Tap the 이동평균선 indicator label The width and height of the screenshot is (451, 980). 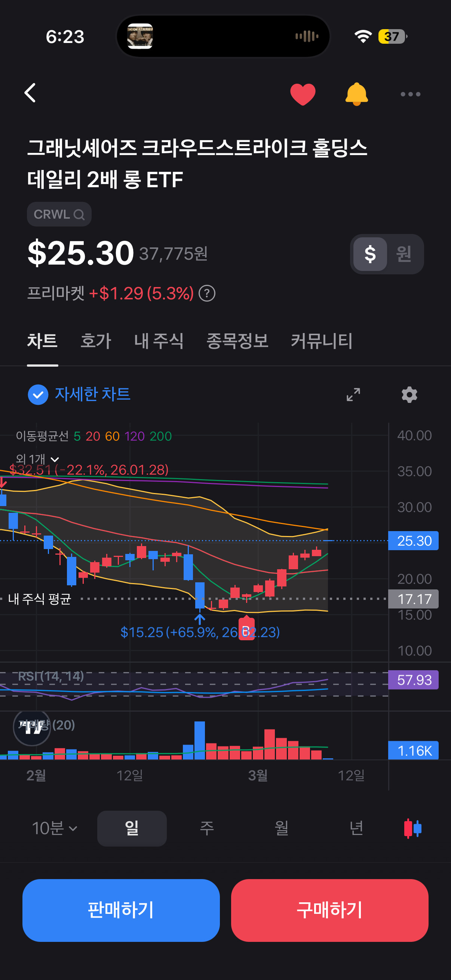[42, 436]
